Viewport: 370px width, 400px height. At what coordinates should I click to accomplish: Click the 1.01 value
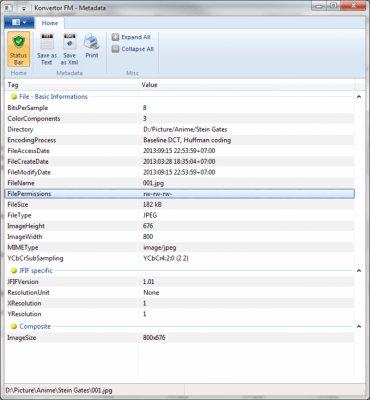[x=149, y=282]
